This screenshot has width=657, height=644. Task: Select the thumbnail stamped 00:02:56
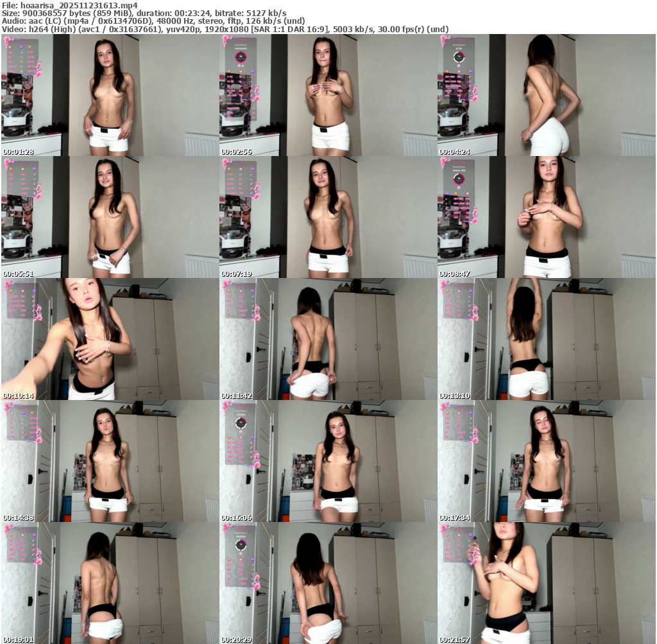pyautogui.click(x=328, y=95)
